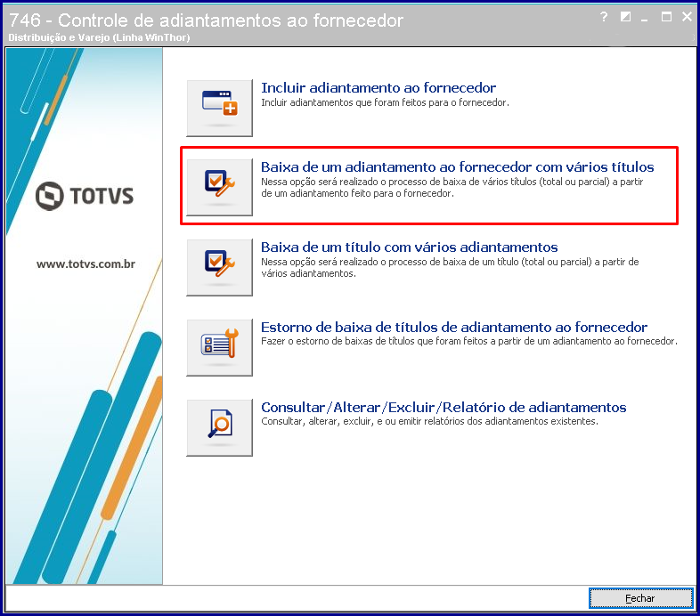This screenshot has width=700, height=616.
Task: Click the icon for Baixa de um título com vários adiantamentos
Action: pyautogui.click(x=219, y=267)
